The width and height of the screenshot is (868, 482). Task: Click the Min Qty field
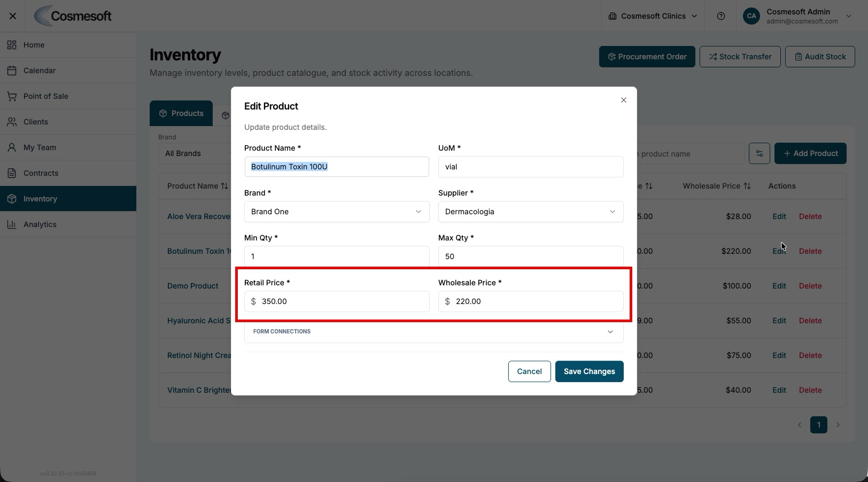click(337, 256)
